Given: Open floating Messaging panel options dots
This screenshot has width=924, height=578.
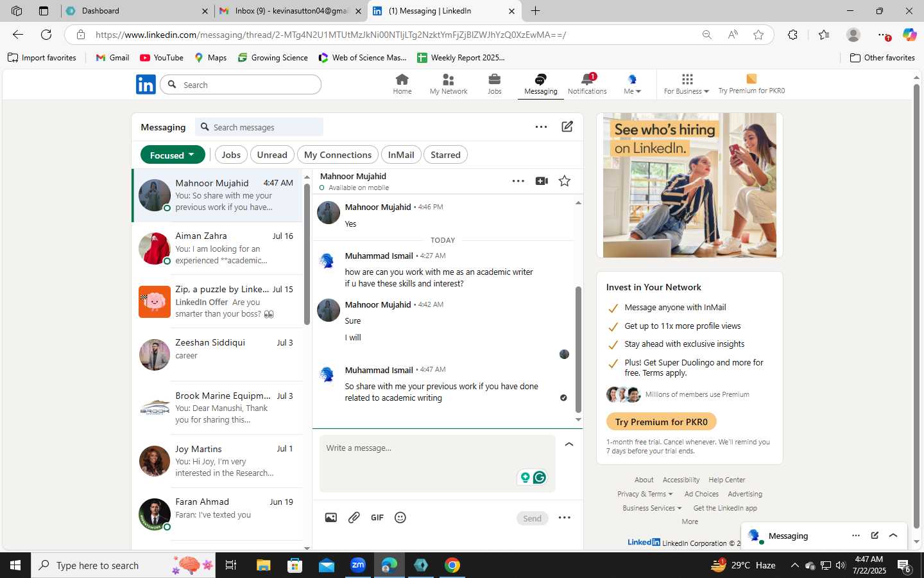Looking at the screenshot, I should tap(856, 535).
